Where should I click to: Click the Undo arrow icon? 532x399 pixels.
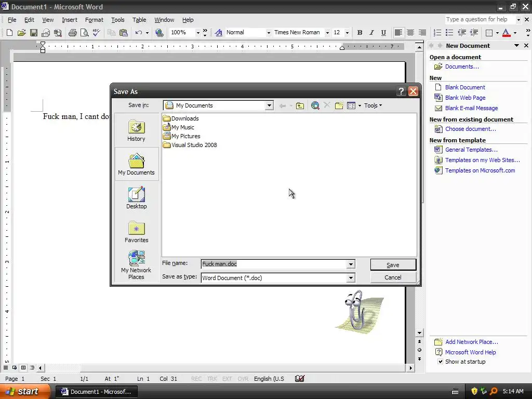(138, 33)
